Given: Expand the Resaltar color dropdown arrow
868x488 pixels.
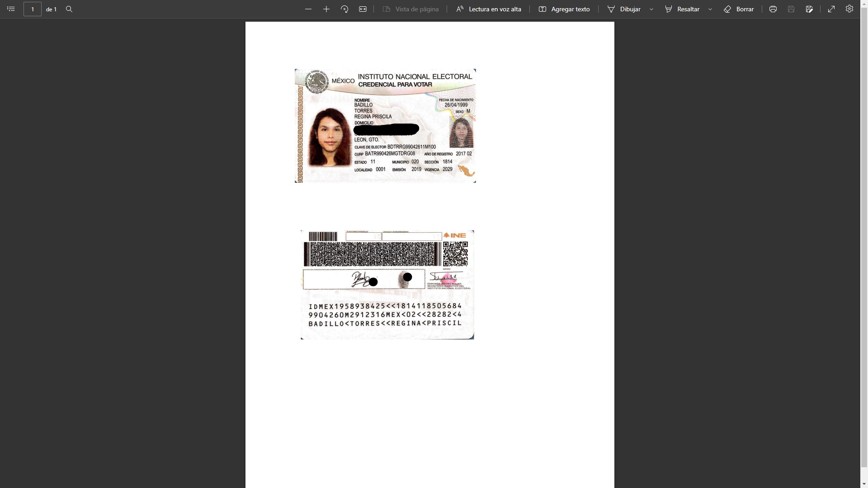Looking at the screenshot, I should [x=710, y=9].
